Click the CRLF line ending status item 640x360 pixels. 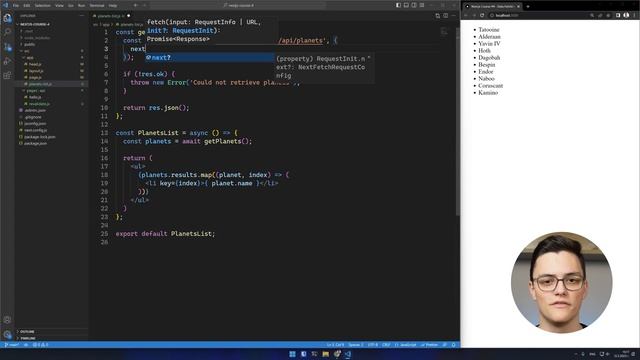click(386, 345)
